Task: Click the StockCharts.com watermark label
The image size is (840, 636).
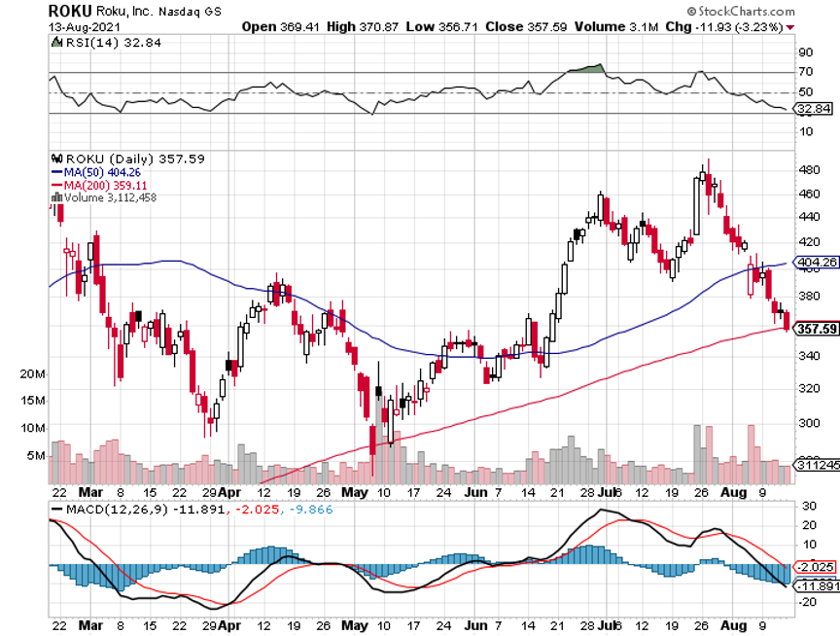Action: pyautogui.click(x=741, y=11)
